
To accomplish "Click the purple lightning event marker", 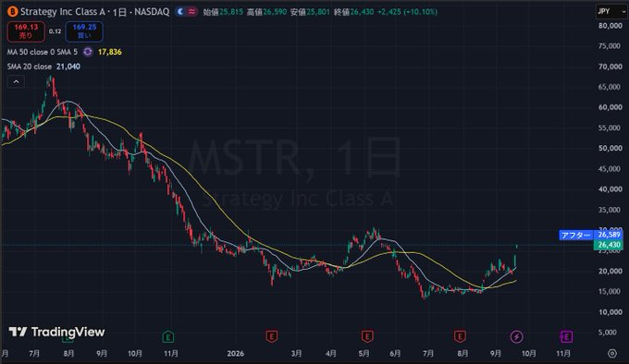I will [x=517, y=337].
